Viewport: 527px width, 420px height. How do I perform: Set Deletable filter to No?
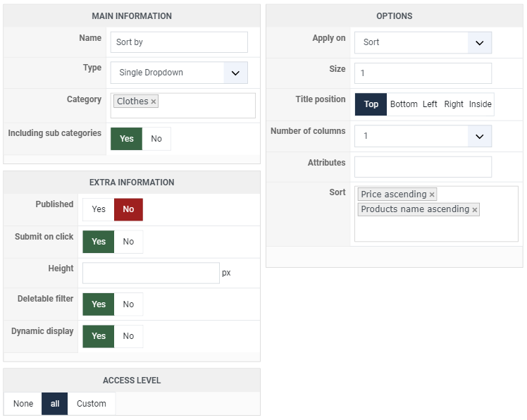pos(128,304)
